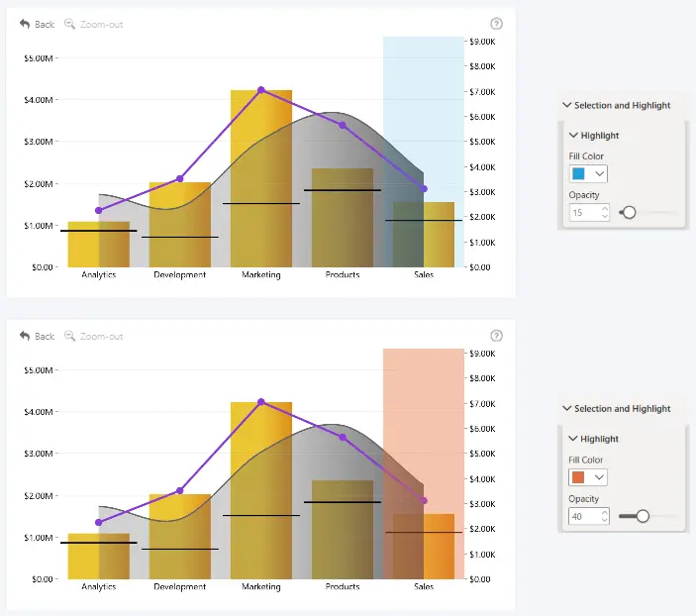The height and width of the screenshot is (616, 696).
Task: Decrease the opacity on the 15 stepper
Action: coord(605,216)
